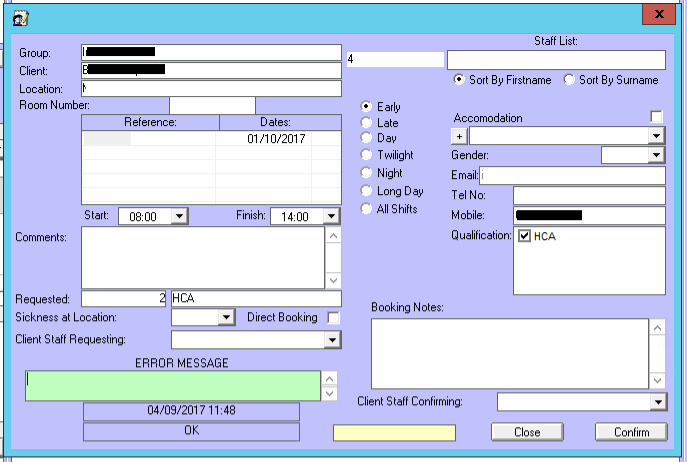Click the OK button
The image size is (687, 462).
(191, 431)
